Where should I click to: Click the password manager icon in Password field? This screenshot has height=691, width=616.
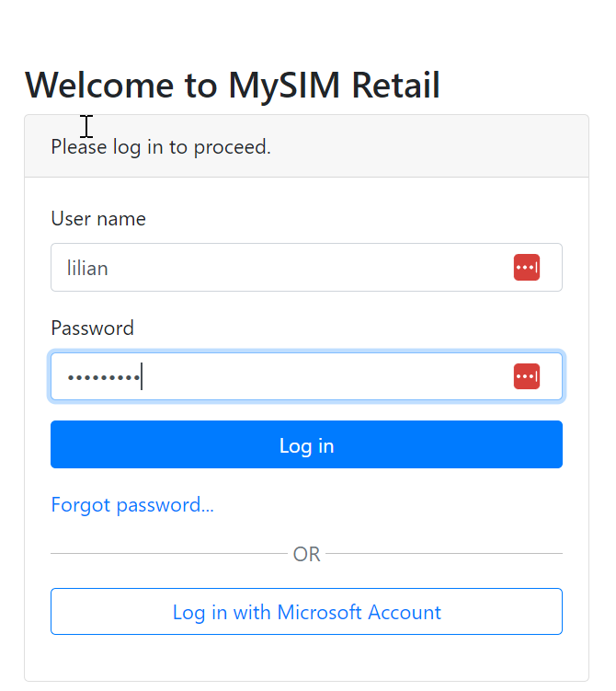click(x=527, y=376)
